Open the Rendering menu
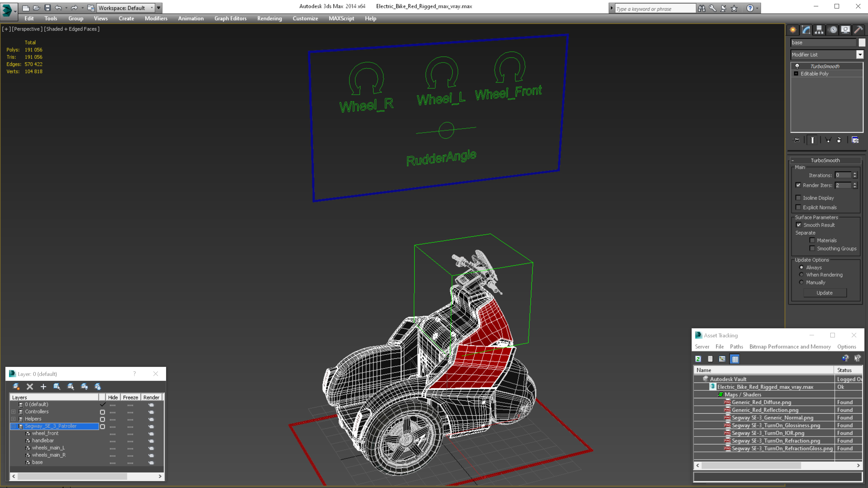 [269, 18]
